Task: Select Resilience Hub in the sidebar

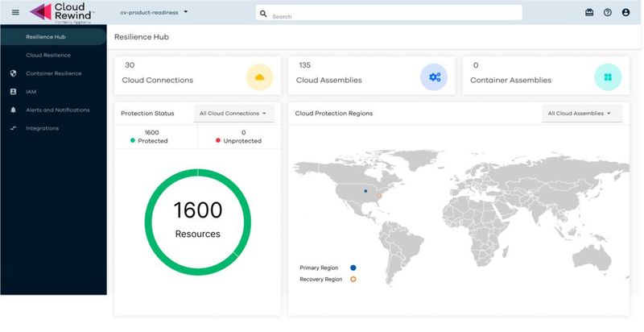Action: pyautogui.click(x=46, y=36)
